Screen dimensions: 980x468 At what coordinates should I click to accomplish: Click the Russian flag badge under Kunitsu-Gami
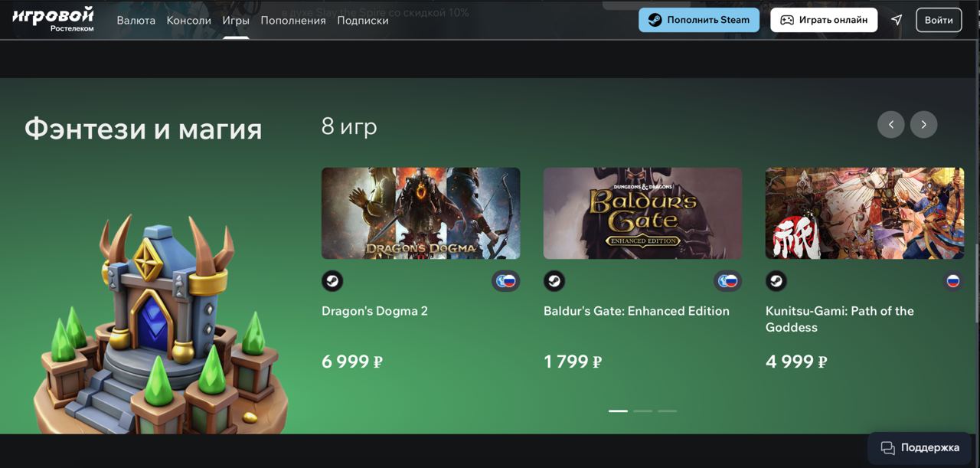[953, 281]
